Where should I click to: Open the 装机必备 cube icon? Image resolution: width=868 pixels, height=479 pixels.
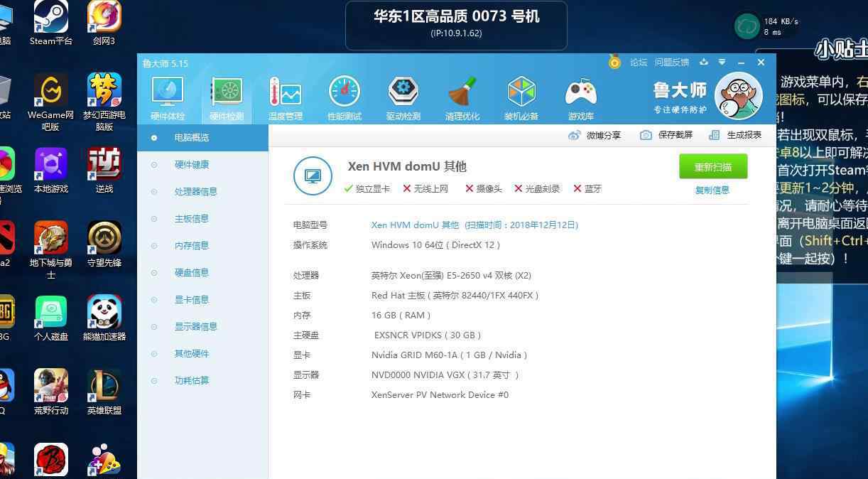click(521, 93)
